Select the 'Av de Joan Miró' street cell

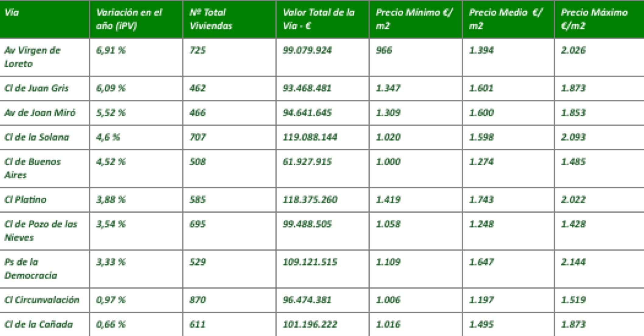(x=40, y=113)
